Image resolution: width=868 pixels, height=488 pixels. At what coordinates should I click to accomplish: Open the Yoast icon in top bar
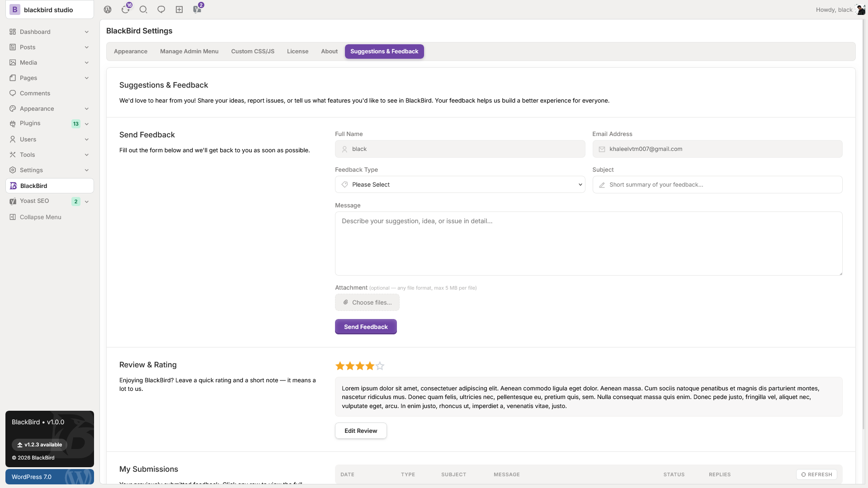(x=197, y=9)
